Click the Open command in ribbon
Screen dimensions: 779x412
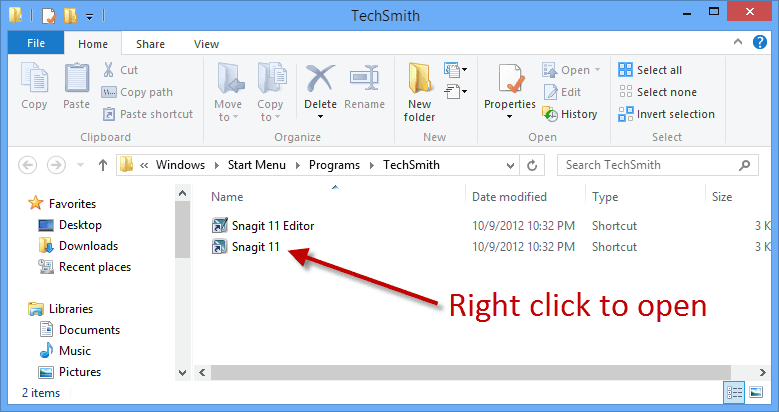point(566,70)
